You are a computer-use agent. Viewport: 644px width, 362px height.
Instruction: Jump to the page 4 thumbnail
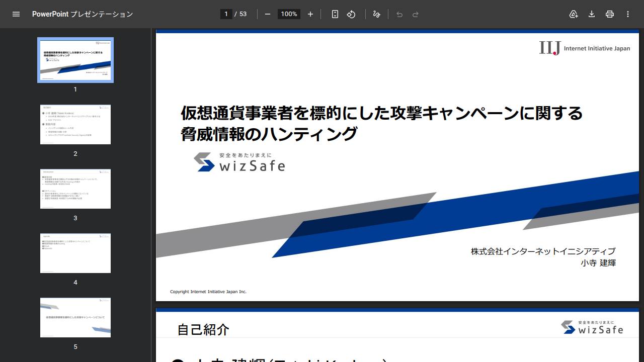[x=75, y=253]
